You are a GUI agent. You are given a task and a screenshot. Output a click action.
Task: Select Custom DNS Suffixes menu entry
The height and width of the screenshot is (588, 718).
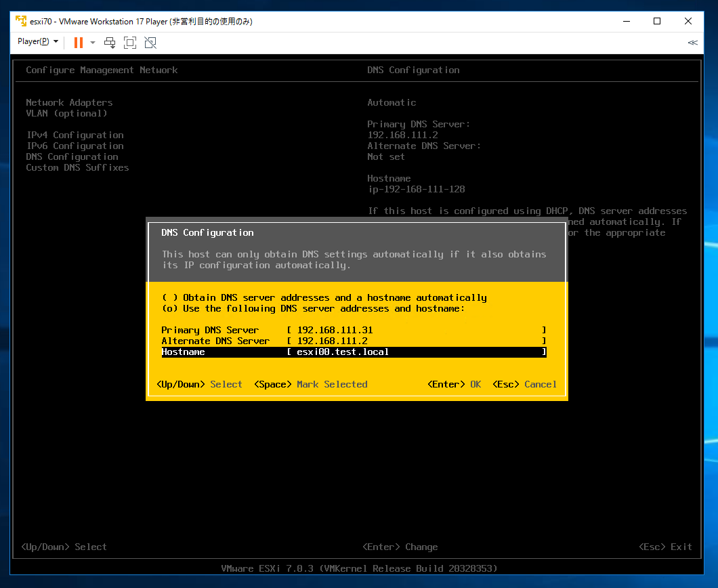[x=77, y=167]
